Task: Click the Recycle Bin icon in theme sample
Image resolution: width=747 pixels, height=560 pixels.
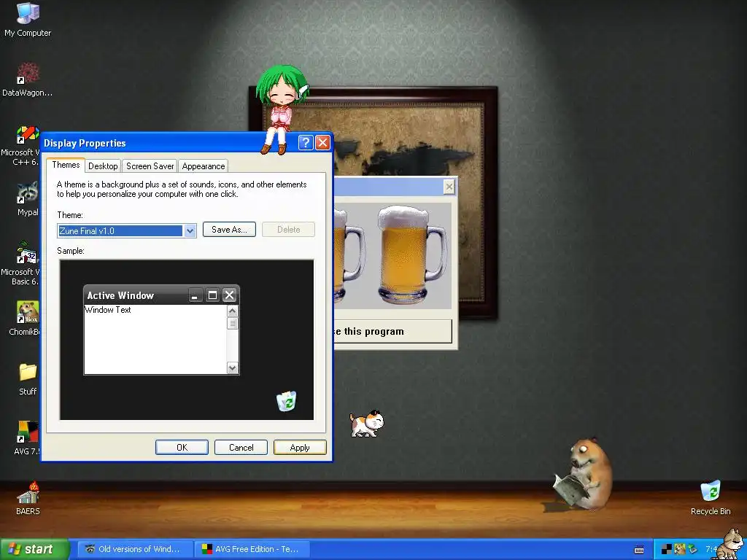Action: tap(286, 401)
